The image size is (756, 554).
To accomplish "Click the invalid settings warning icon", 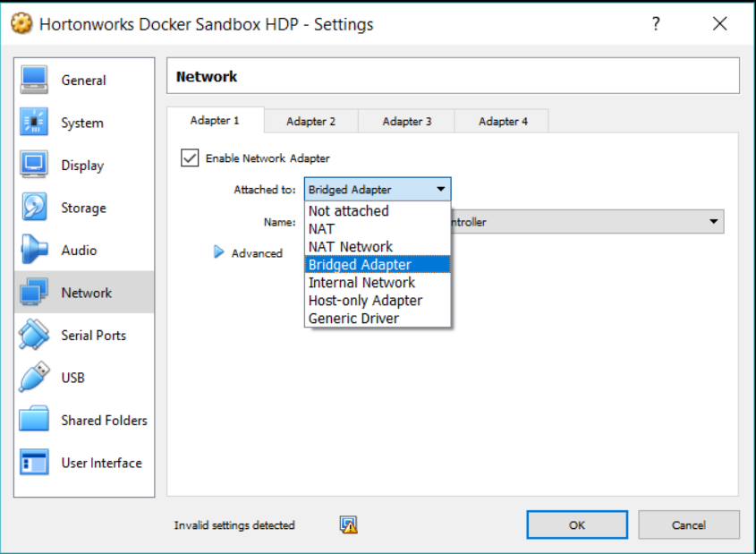I will [348, 524].
